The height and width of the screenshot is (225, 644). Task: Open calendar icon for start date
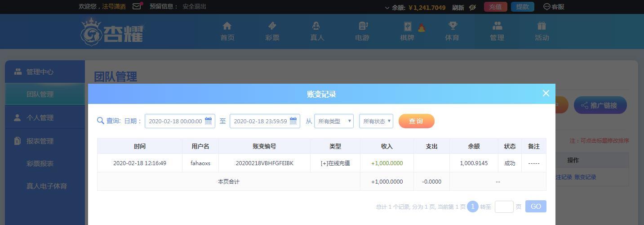pos(209,121)
